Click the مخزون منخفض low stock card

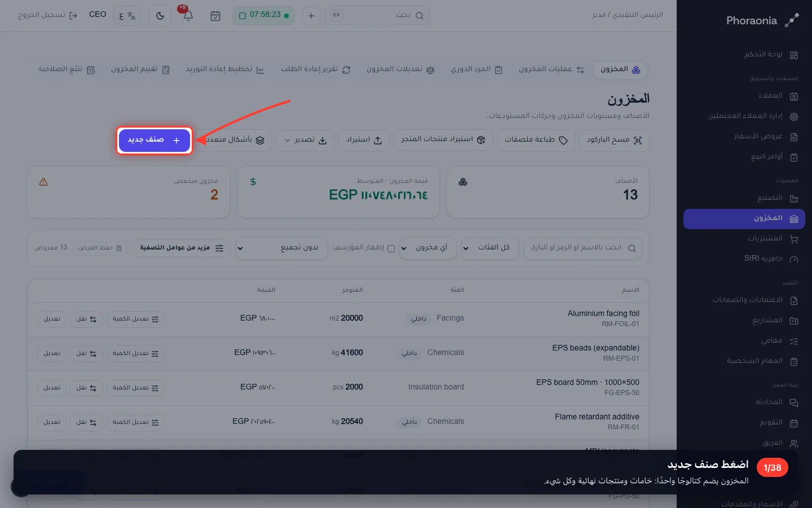click(129, 192)
